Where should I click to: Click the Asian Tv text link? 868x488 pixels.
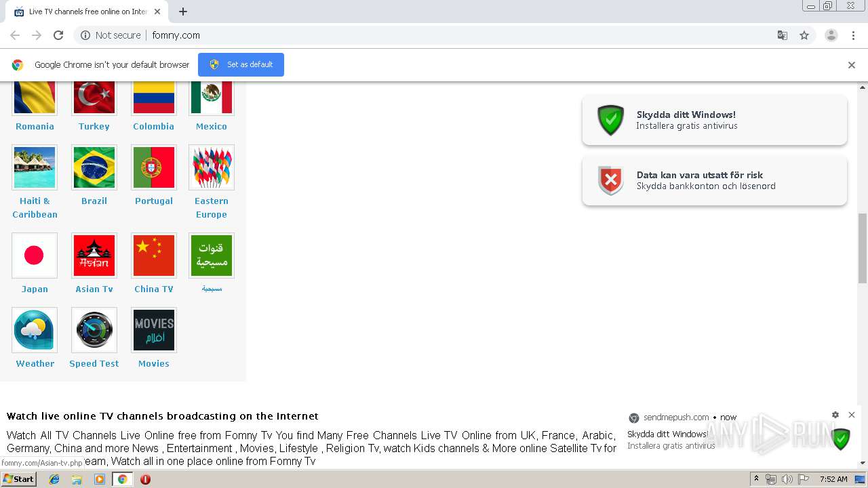[x=94, y=289]
